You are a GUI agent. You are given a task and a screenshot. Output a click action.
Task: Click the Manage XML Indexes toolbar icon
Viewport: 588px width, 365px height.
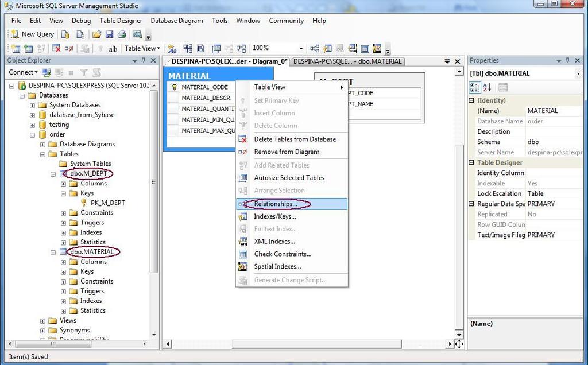point(353,48)
